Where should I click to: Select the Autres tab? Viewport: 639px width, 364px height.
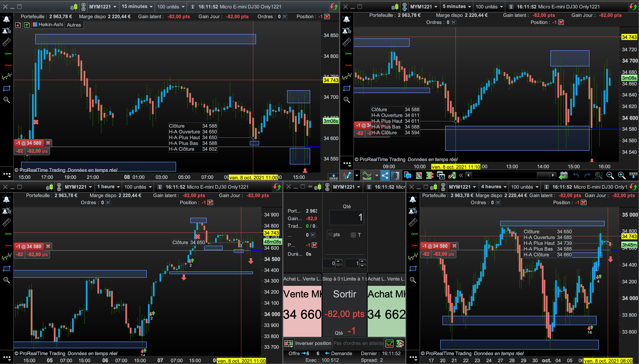coord(74,25)
